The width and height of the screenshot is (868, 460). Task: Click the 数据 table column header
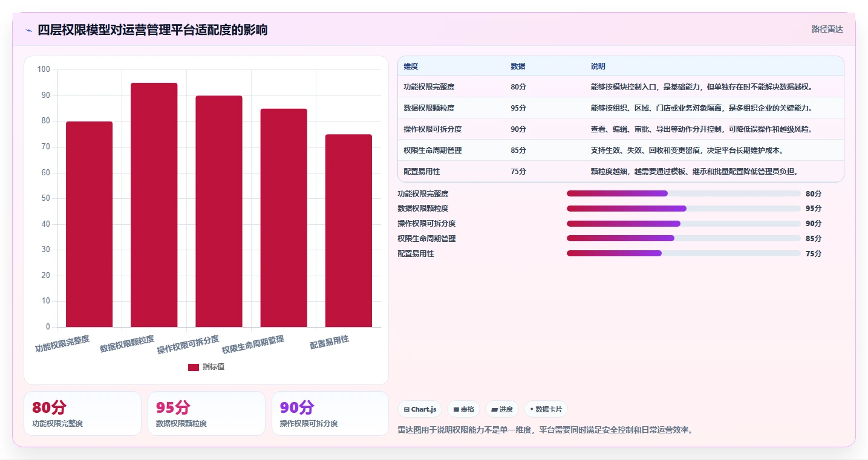coord(518,66)
